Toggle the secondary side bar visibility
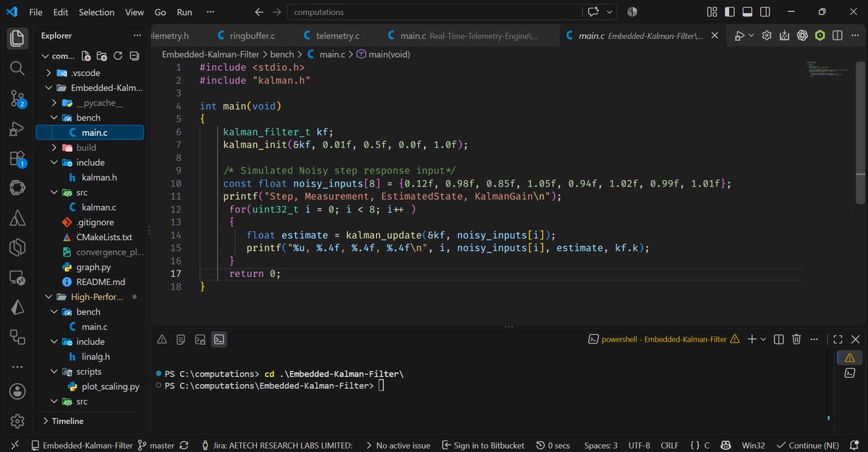 coord(765,12)
